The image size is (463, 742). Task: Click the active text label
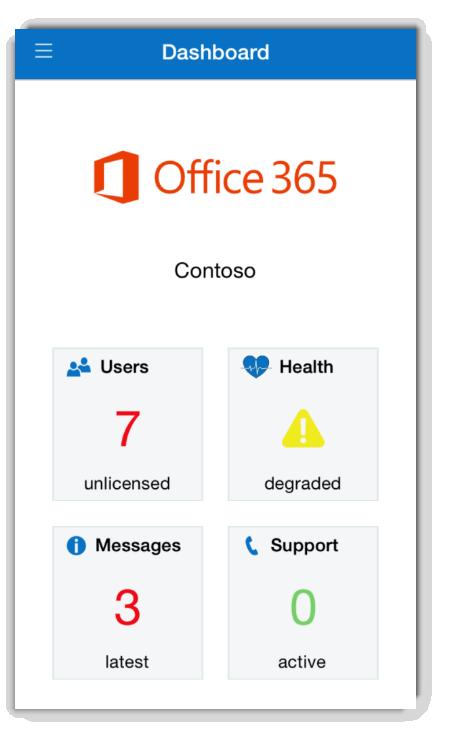click(302, 662)
